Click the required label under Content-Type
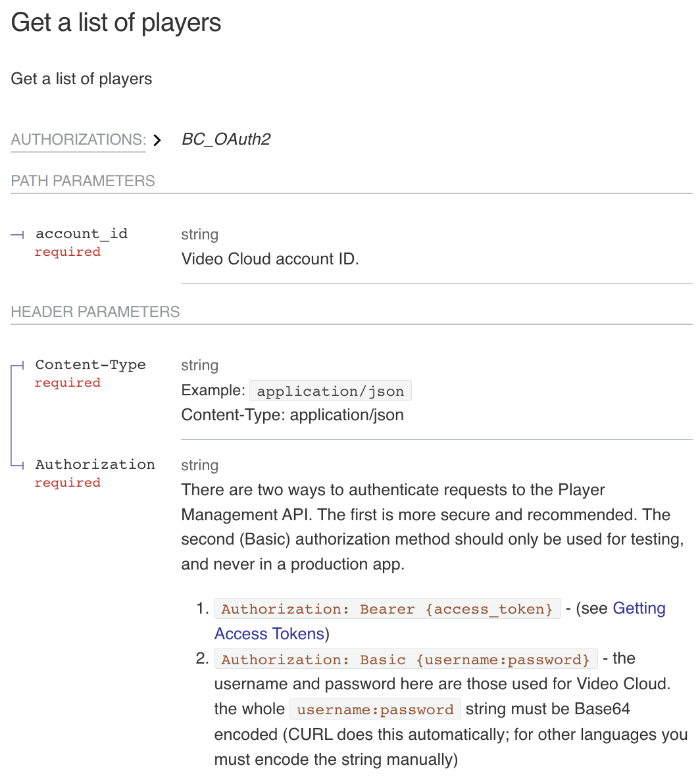 (68, 383)
